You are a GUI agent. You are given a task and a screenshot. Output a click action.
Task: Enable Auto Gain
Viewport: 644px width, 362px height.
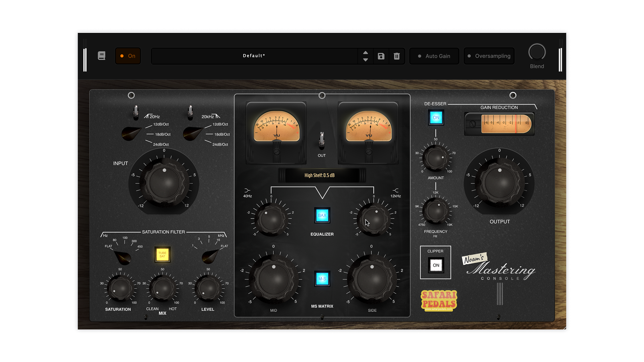[434, 56]
